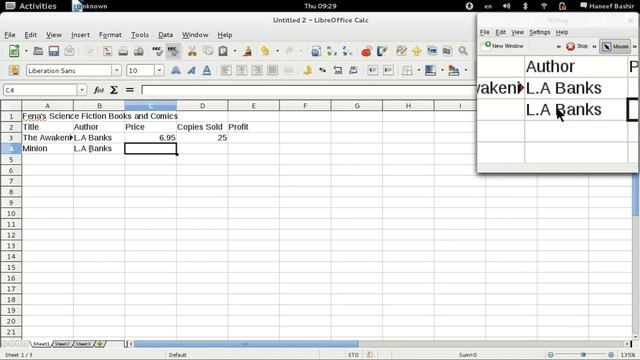Sort Ascending icon
The image size is (640, 360).
pos(332,51)
